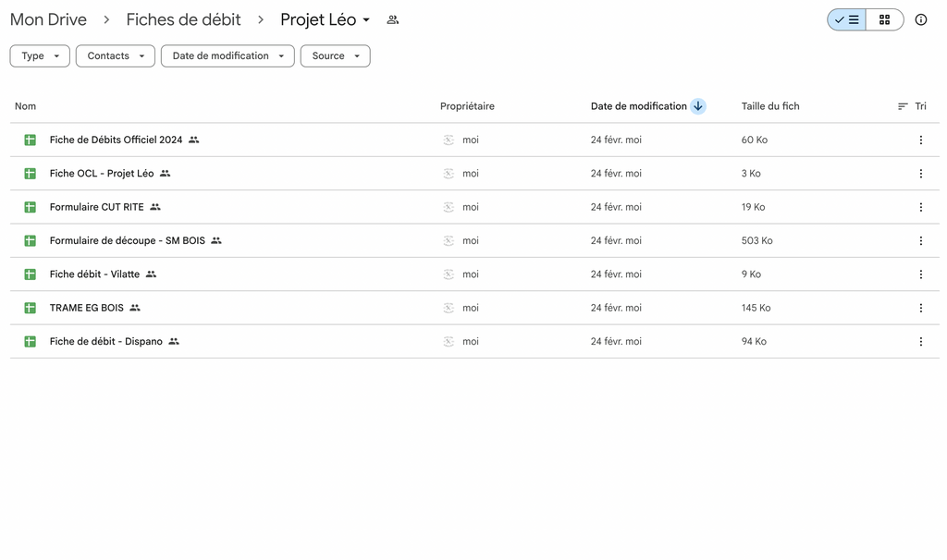Open more actions for Fiche débit - Vilatte
Screen dimensions: 947x560
tap(920, 274)
